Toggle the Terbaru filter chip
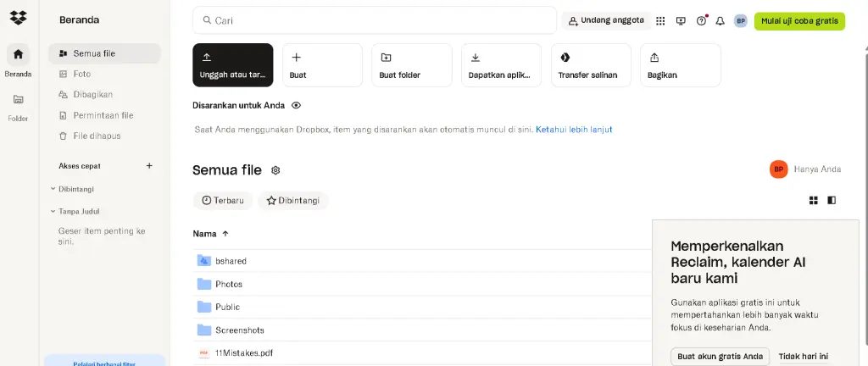The height and width of the screenshot is (366, 868). click(223, 201)
